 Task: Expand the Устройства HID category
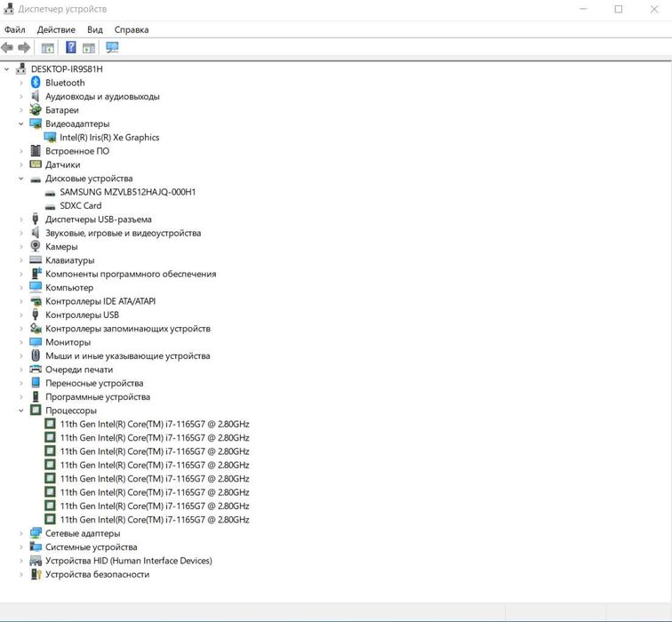point(21,561)
